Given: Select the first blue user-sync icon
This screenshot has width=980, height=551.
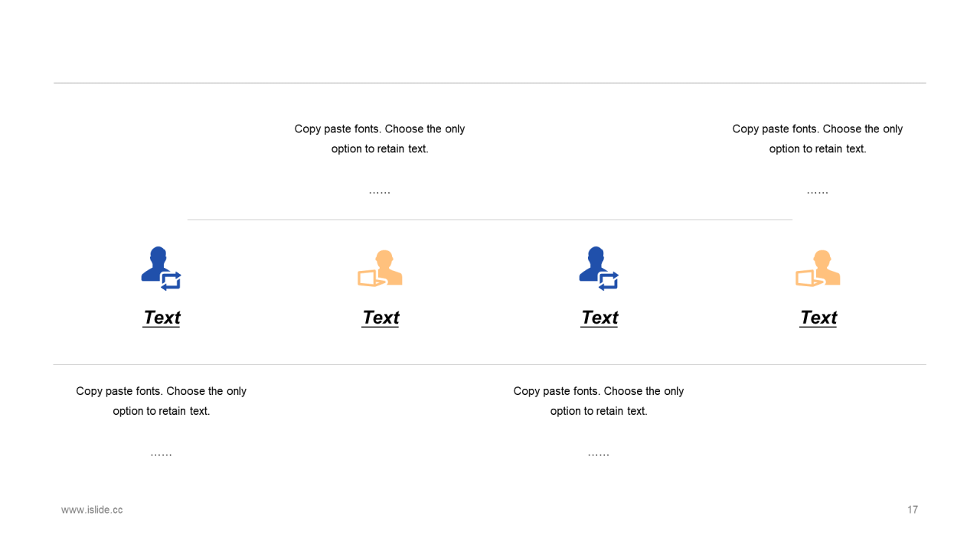Looking at the screenshot, I should point(162,269).
